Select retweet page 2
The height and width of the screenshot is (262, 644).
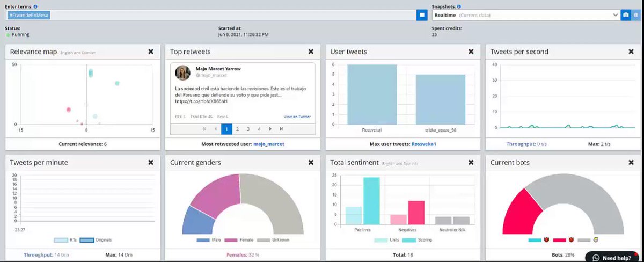[x=237, y=129]
